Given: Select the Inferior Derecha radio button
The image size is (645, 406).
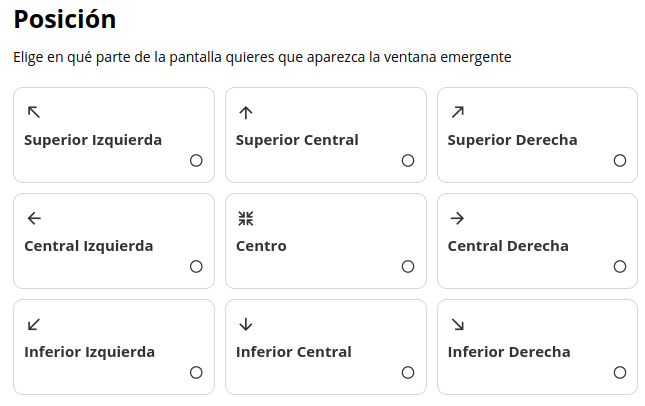Looking at the screenshot, I should 620,372.
